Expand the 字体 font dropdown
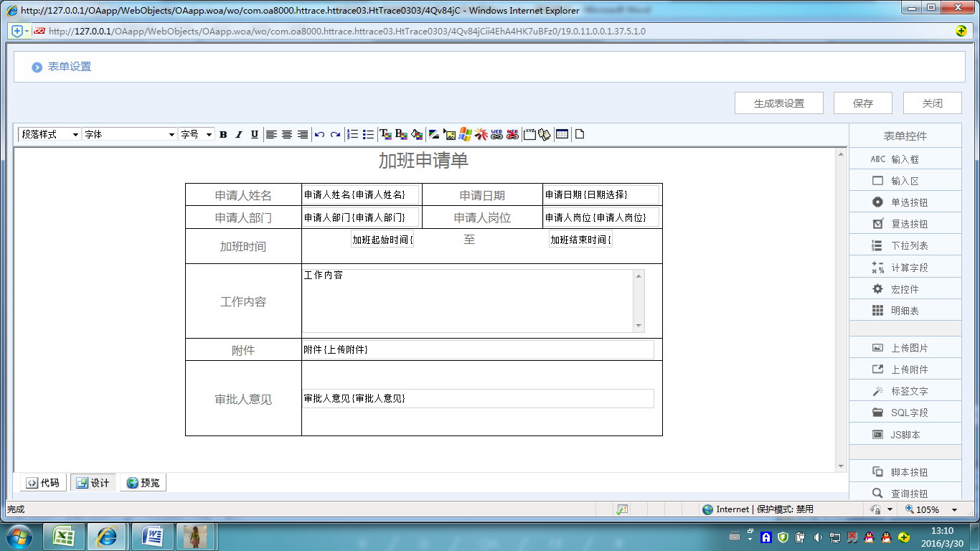 pyautogui.click(x=129, y=134)
